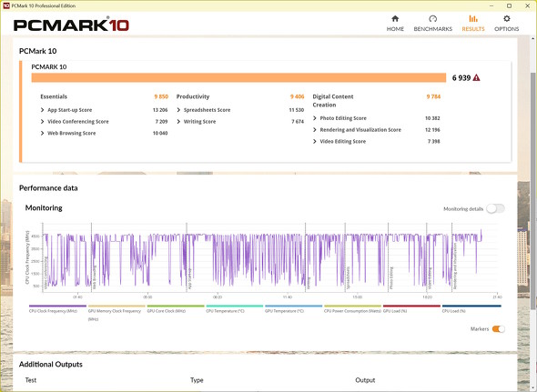Toggle GPU Memory Clock Frequency legend swatch
Image resolution: width=537 pixels, height=392 pixels.
tap(117, 307)
